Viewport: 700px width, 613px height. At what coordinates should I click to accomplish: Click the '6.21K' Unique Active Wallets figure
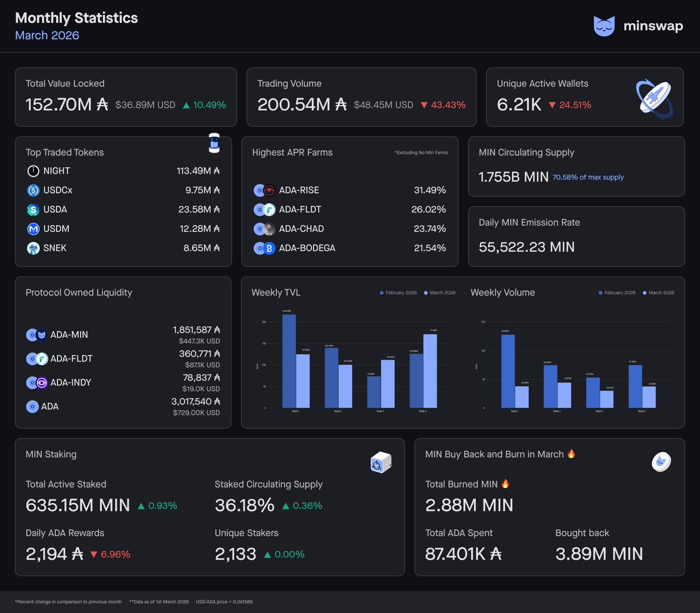[519, 104]
